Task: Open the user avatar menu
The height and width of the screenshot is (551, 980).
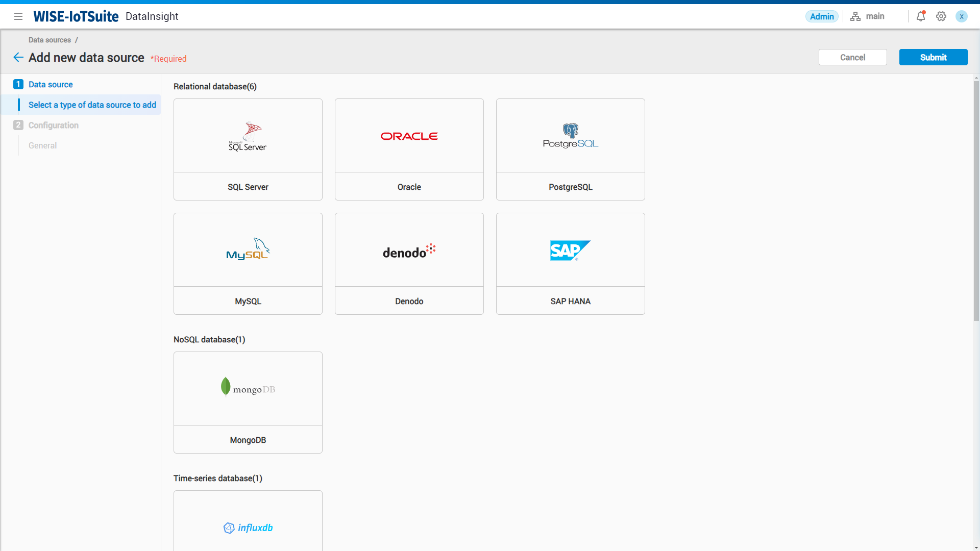Action: point(962,16)
